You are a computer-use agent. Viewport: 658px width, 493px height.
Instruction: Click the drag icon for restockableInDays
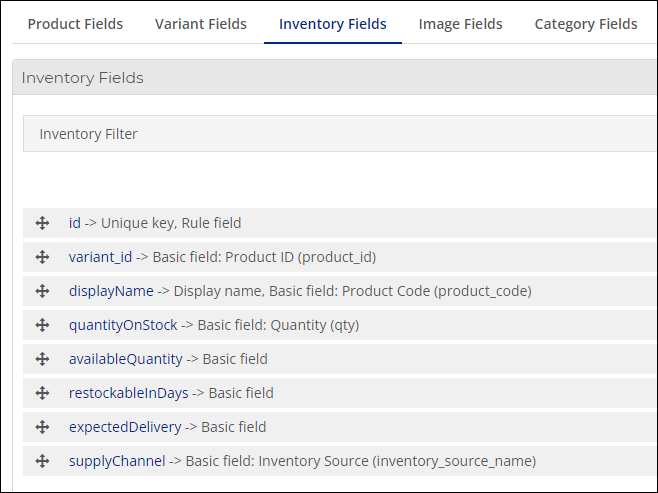point(42,393)
